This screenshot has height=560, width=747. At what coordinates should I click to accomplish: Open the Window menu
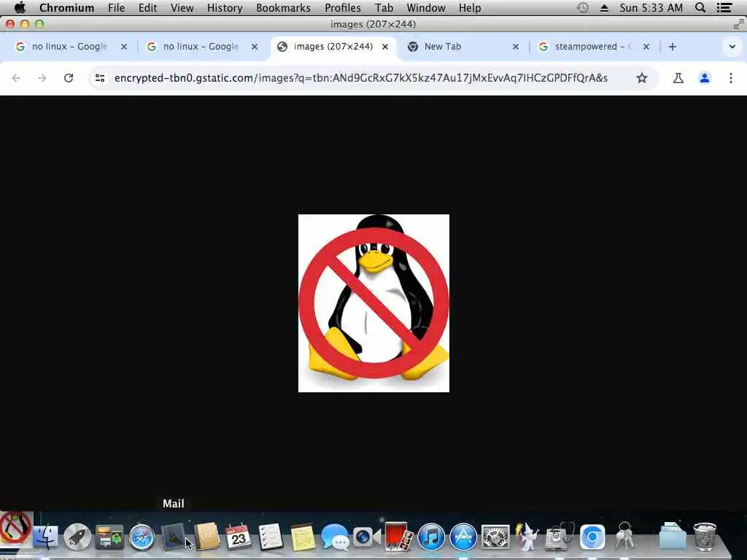pyautogui.click(x=426, y=8)
